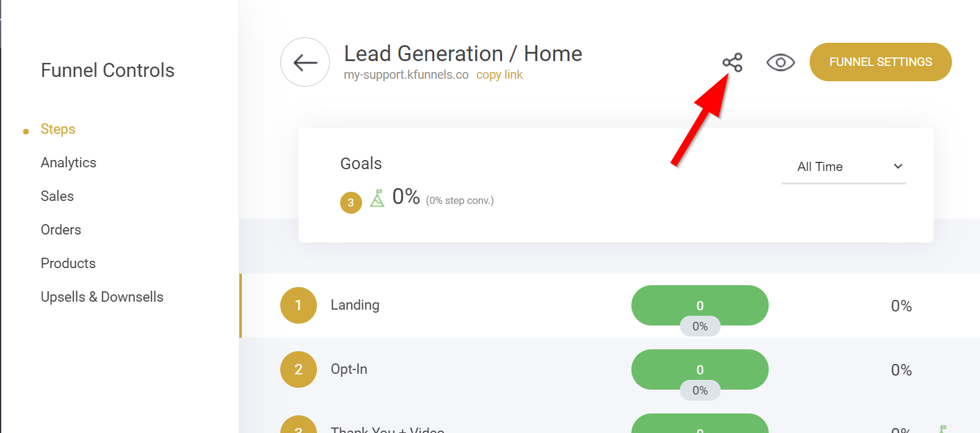
Task: Expand the dropdown chevron beside All Time
Action: [898, 167]
